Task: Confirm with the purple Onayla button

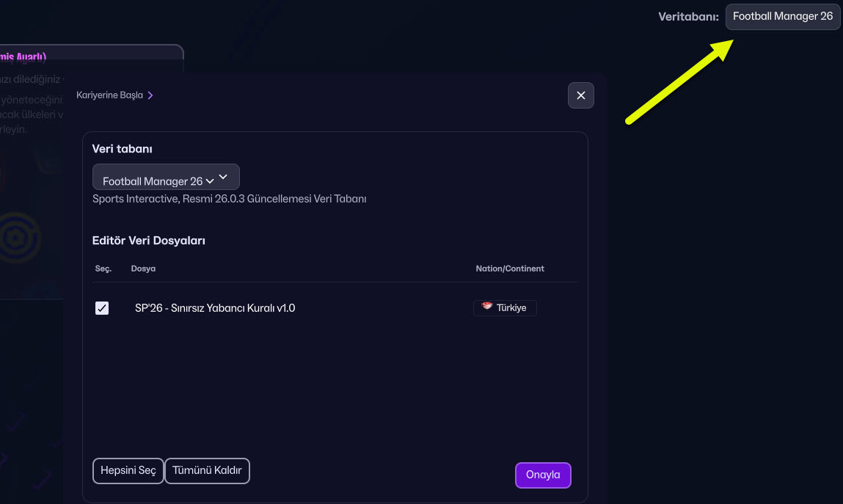Action: (543, 475)
